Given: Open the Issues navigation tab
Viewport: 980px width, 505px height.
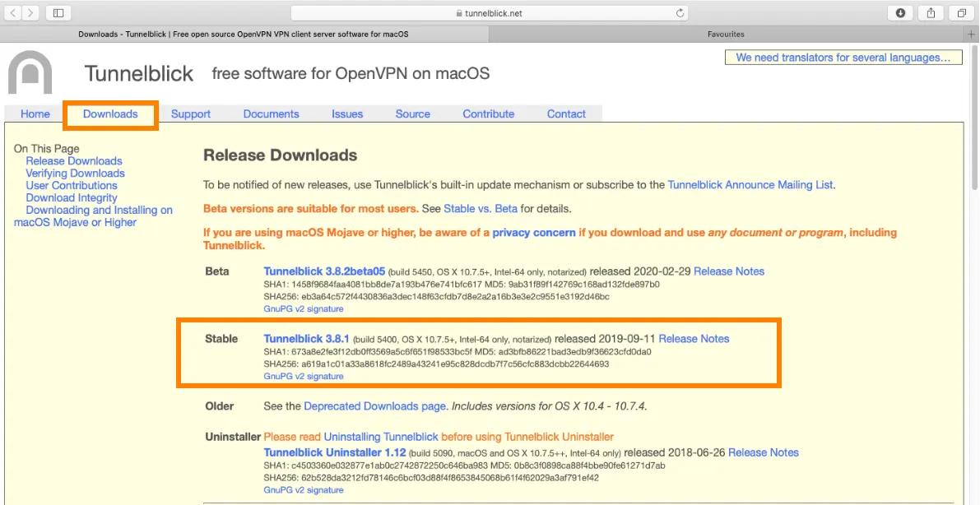Looking at the screenshot, I should click(347, 114).
